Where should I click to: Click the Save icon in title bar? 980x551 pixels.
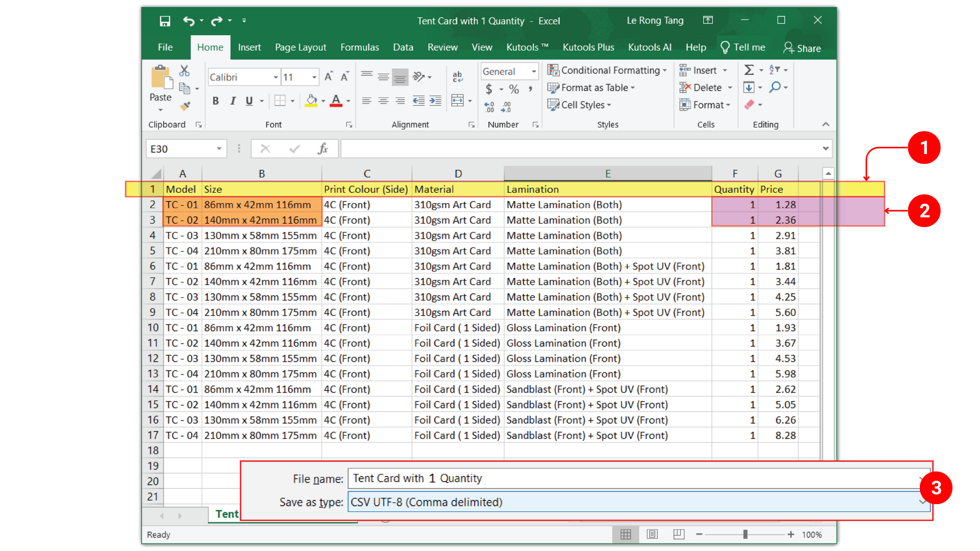pos(165,21)
